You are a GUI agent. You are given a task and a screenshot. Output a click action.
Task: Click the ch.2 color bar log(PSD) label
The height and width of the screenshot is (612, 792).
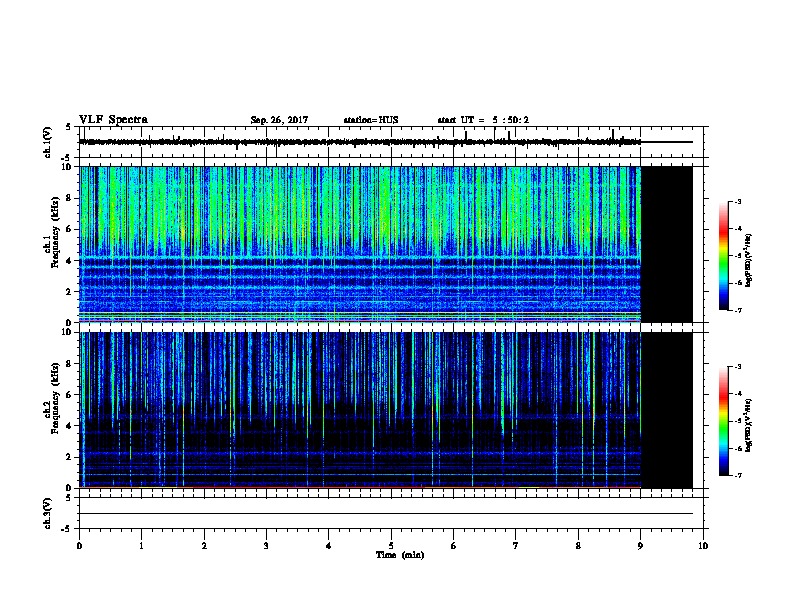tap(748, 425)
